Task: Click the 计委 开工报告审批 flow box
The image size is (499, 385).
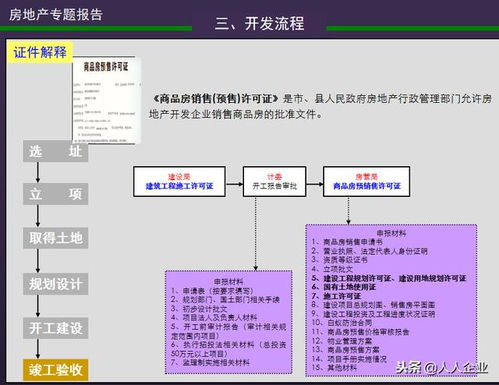Action: pyautogui.click(x=274, y=182)
